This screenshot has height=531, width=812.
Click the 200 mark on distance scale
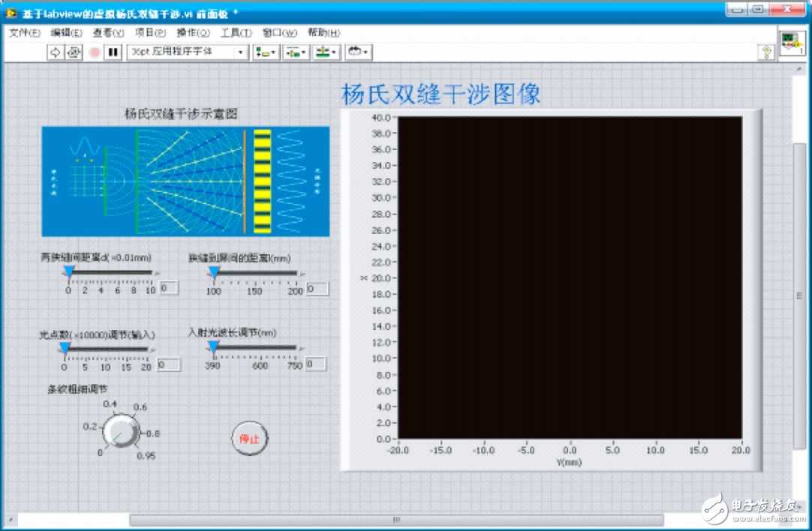click(295, 292)
